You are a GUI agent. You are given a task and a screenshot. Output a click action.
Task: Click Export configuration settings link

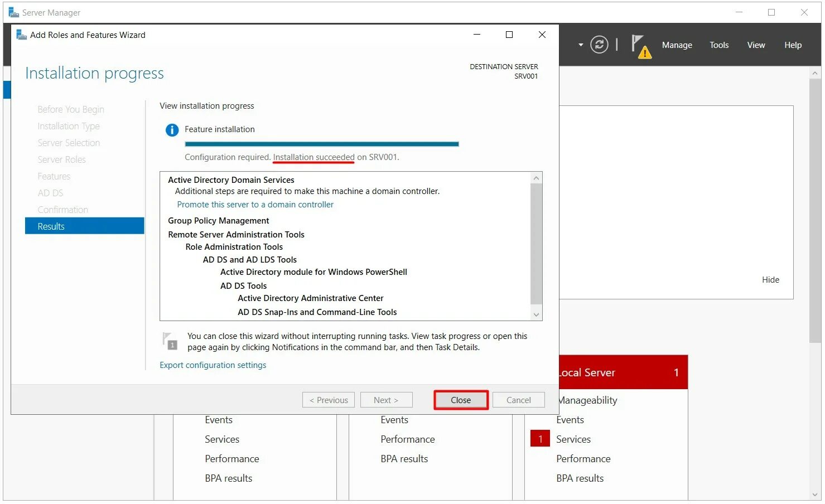click(213, 365)
